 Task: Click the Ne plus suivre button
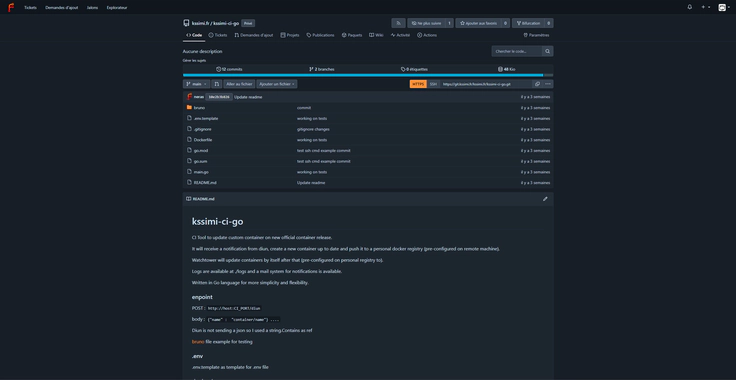[x=426, y=23]
